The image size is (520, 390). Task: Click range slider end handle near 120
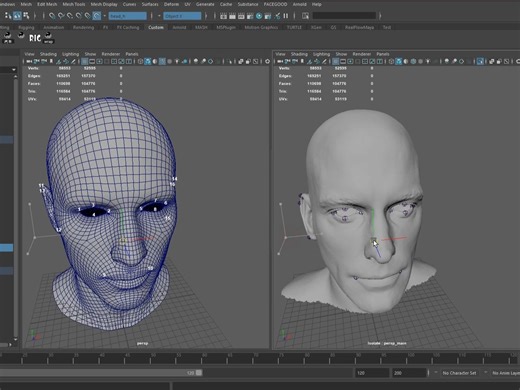(x=199, y=373)
